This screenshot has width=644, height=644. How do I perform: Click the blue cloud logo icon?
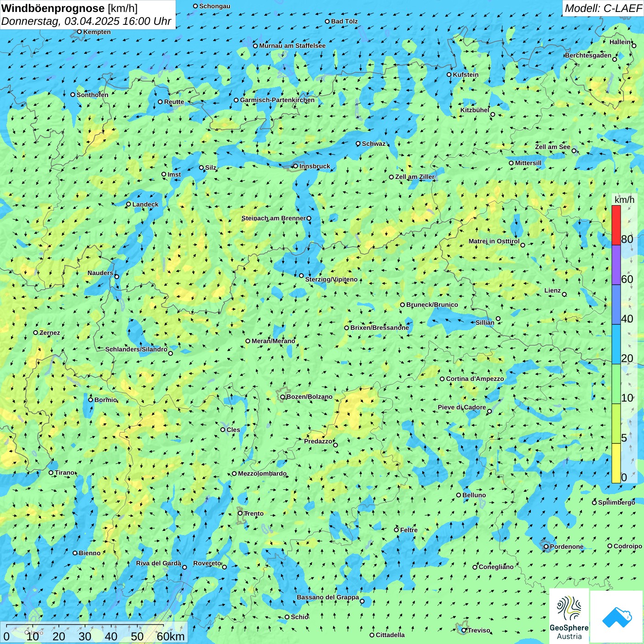click(617, 617)
